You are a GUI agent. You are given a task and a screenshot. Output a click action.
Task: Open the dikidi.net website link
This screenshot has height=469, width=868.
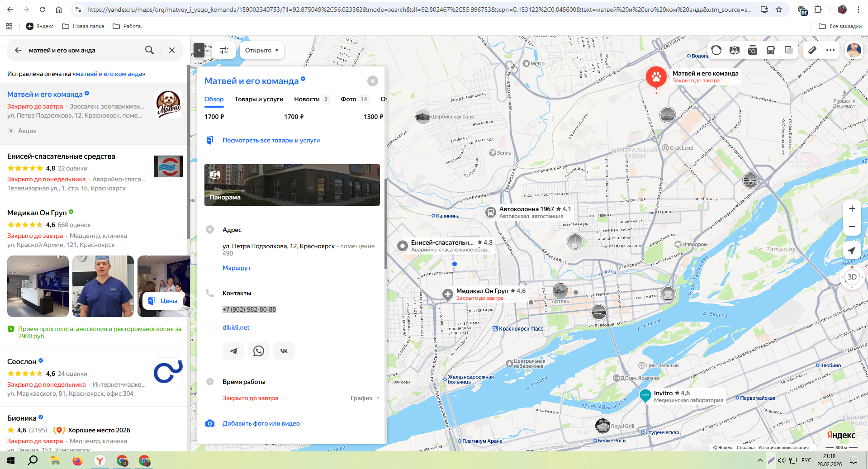236,327
